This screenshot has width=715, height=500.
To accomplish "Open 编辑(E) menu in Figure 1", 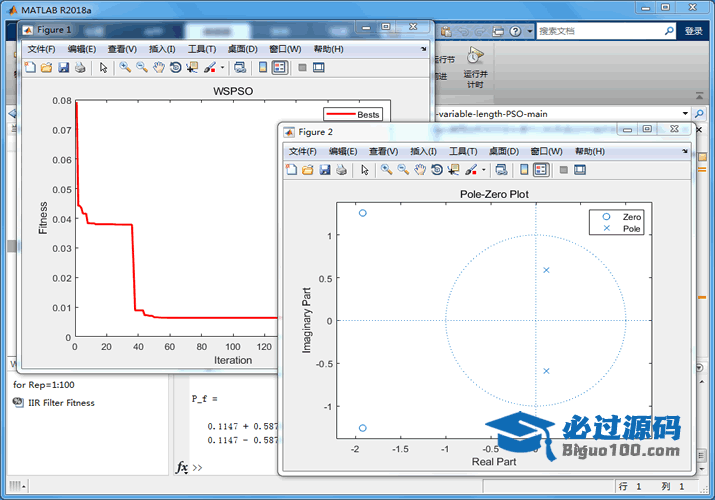I will (x=82, y=49).
